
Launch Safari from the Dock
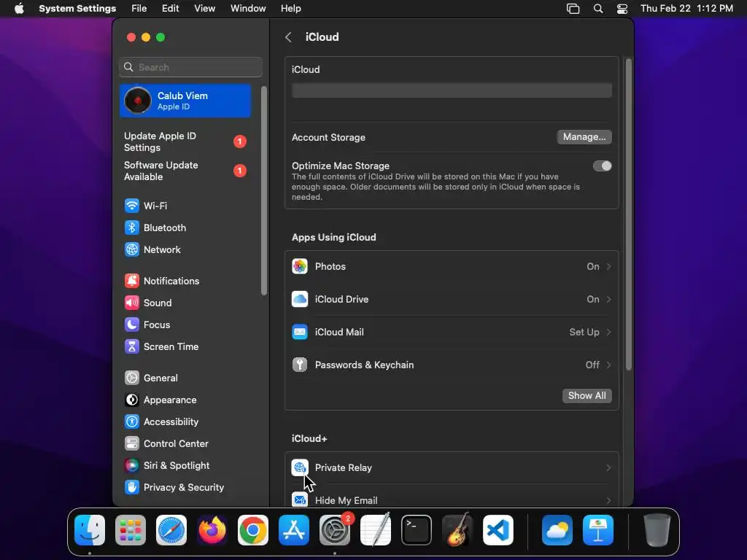click(171, 530)
